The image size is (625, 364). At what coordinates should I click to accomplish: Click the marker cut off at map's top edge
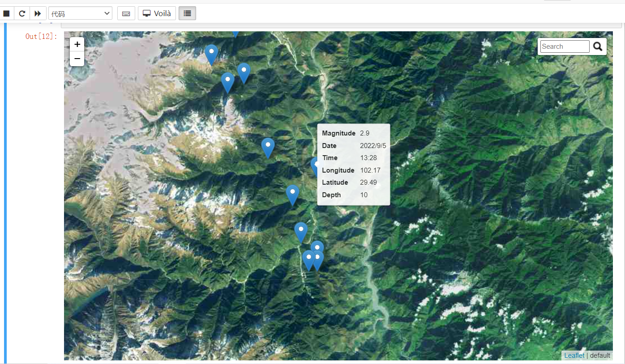click(235, 34)
